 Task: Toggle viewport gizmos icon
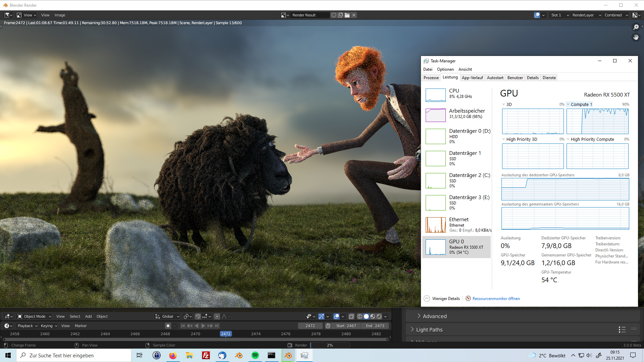[321, 316]
